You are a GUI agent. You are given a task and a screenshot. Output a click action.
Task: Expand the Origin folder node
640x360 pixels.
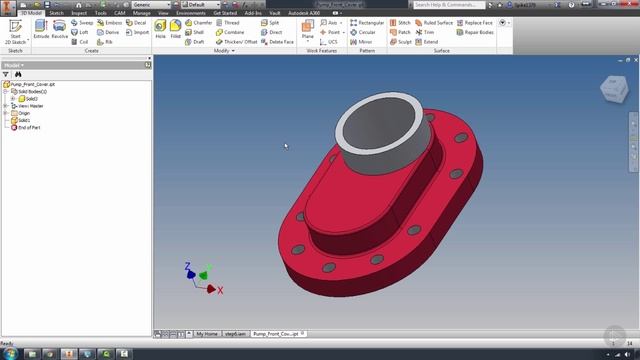6,113
